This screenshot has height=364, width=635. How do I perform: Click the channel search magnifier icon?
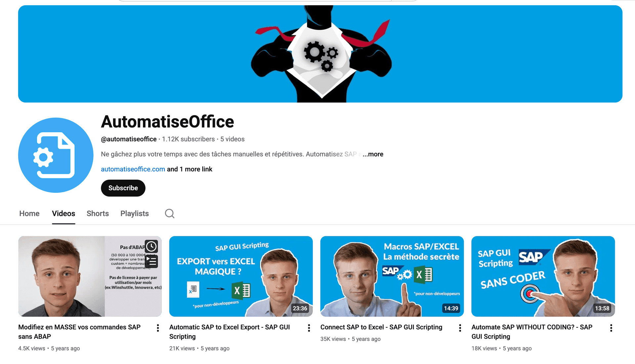pos(170,214)
